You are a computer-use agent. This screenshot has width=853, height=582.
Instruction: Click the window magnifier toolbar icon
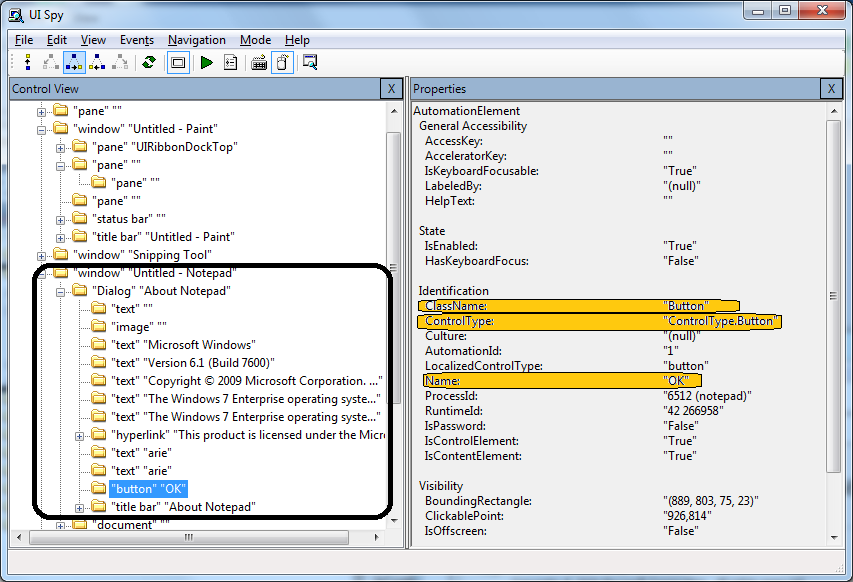click(310, 63)
